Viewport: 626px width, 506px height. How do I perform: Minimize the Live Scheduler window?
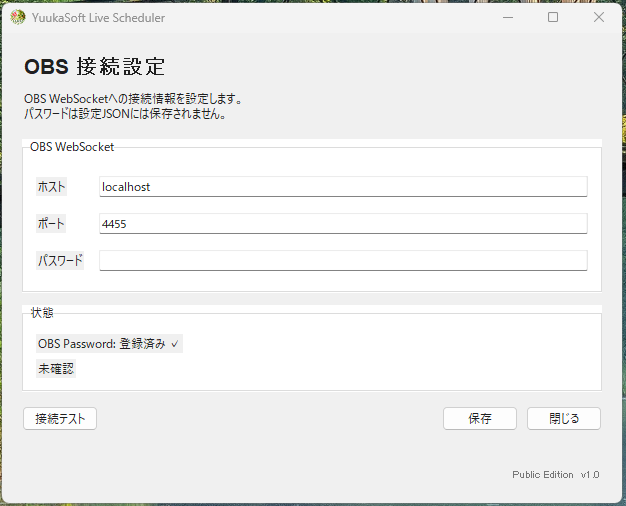508,18
